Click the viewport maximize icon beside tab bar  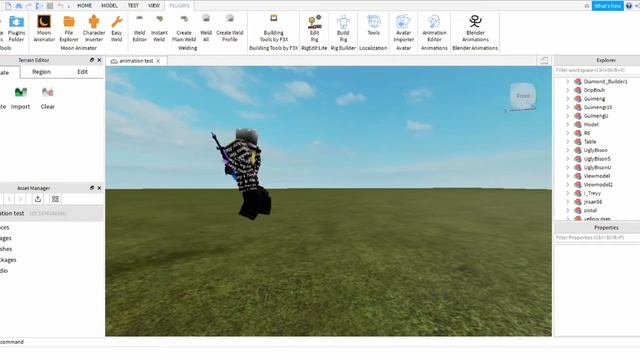[544, 61]
